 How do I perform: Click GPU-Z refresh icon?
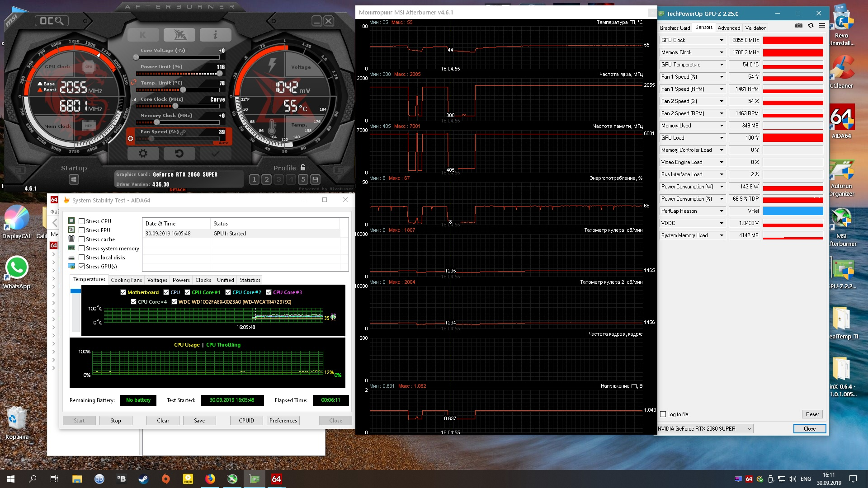click(x=811, y=26)
